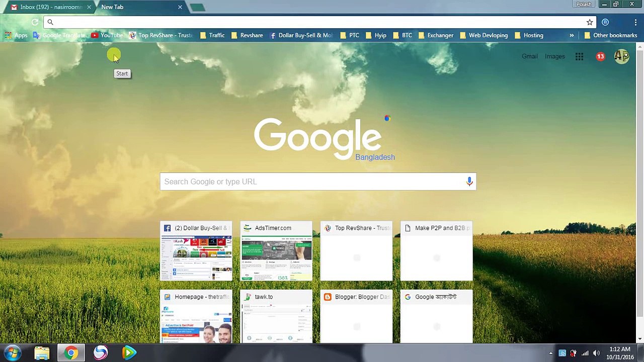Open the green play-icon app in taskbar

click(x=129, y=352)
